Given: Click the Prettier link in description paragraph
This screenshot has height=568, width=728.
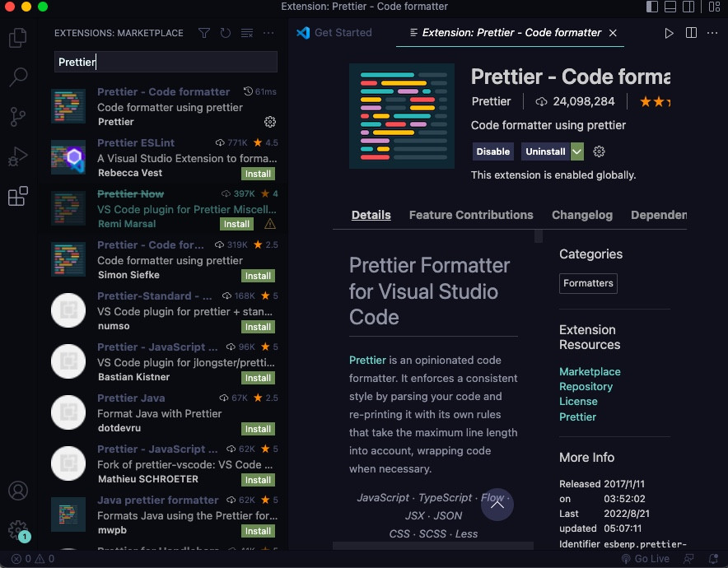Looking at the screenshot, I should pos(367,360).
